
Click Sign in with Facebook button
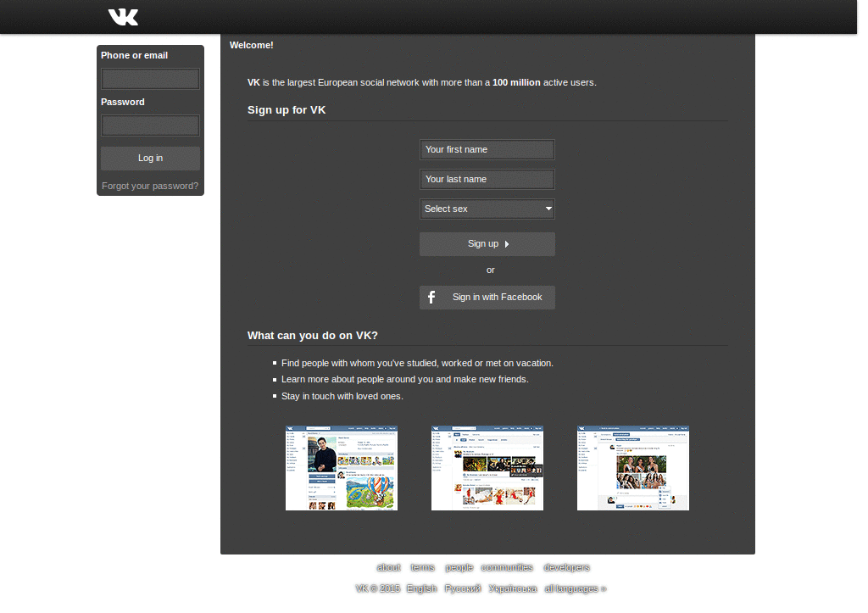tap(487, 298)
